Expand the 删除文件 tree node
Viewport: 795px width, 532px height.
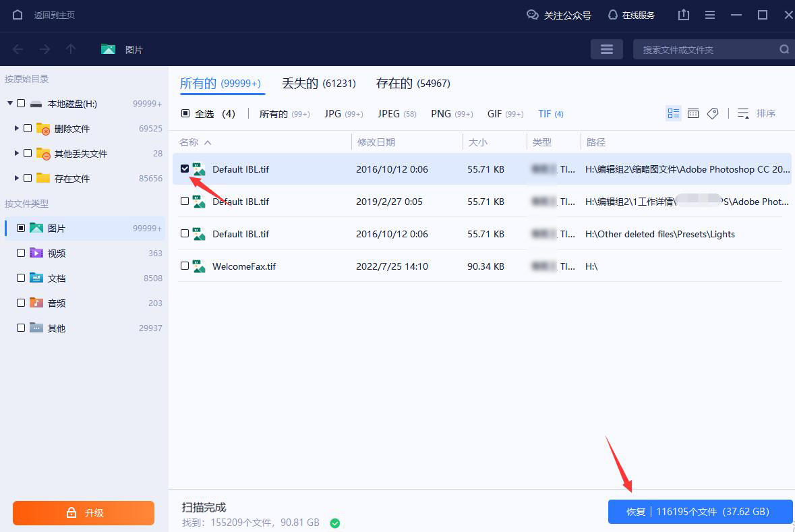17,128
